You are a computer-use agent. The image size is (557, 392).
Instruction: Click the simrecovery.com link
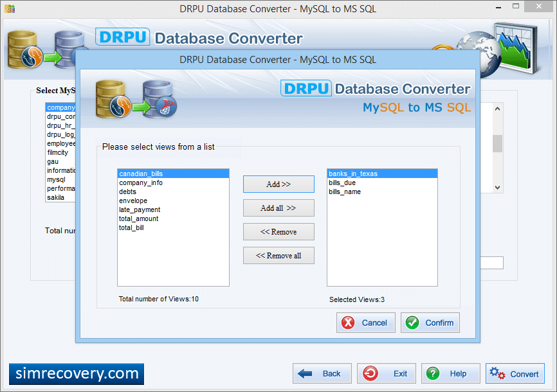pyautogui.click(x=77, y=373)
